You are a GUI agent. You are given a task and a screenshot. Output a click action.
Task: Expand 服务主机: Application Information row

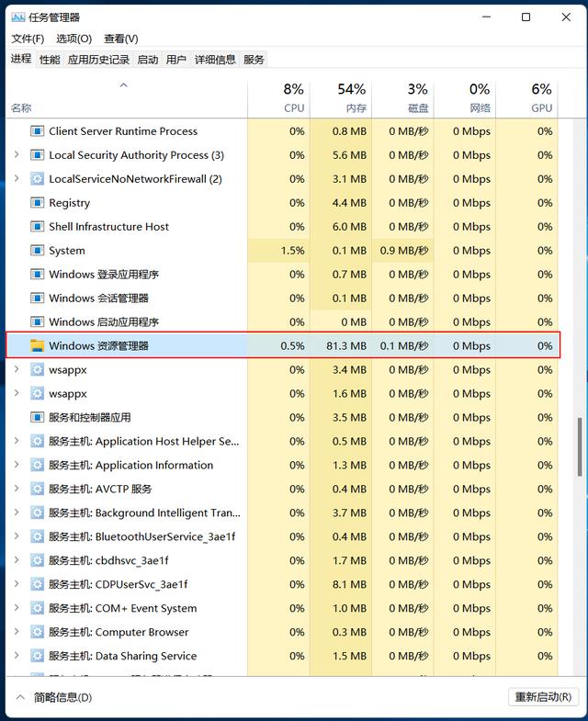(17, 465)
